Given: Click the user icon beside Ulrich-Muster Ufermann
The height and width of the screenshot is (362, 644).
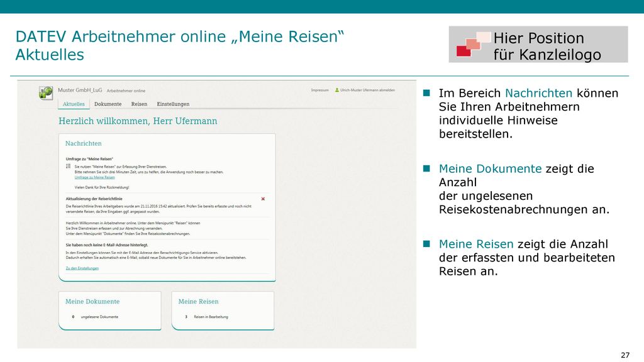Looking at the screenshot, I should [x=337, y=90].
